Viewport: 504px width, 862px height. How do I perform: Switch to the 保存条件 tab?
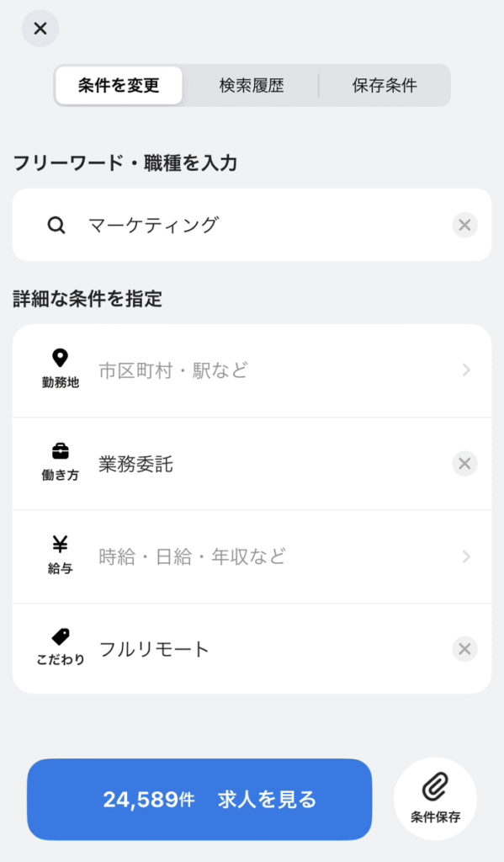coord(385,85)
